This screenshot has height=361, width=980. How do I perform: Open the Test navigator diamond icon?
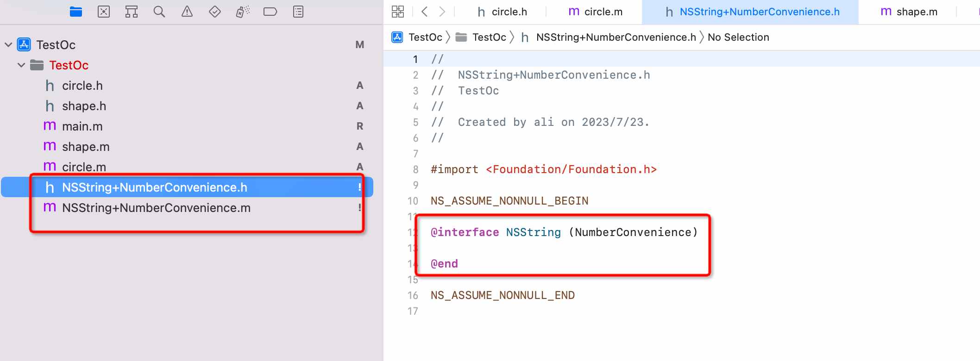tap(215, 12)
